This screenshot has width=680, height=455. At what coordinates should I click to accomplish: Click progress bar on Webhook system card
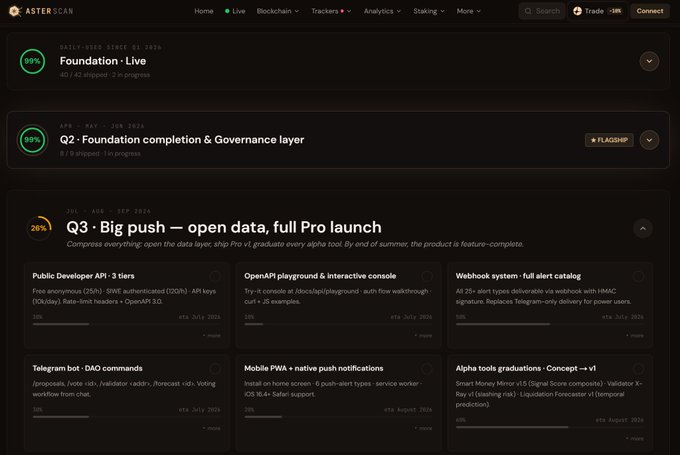coord(550,324)
